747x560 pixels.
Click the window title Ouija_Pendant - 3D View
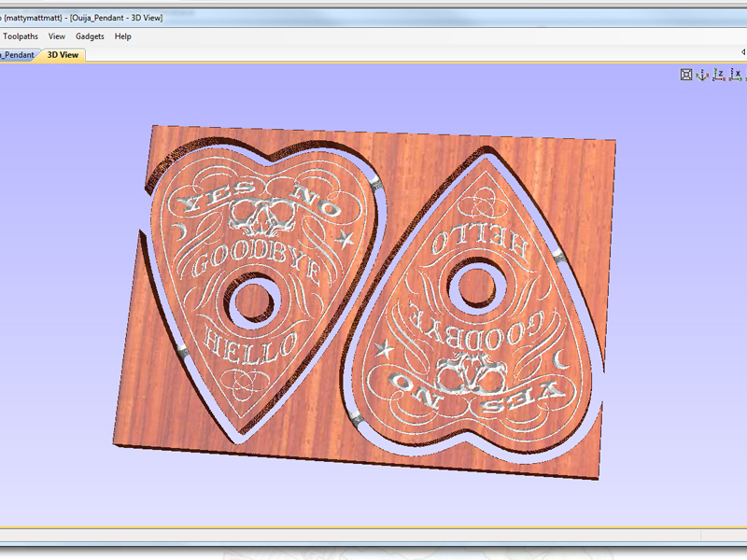point(116,18)
